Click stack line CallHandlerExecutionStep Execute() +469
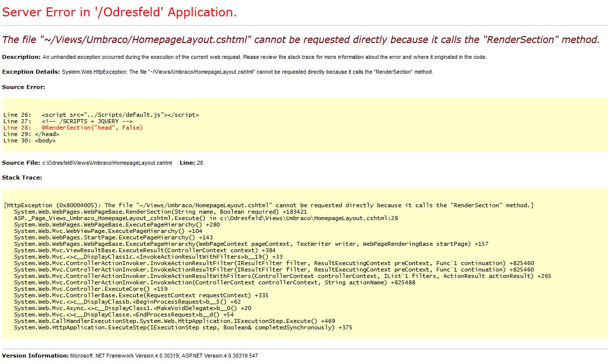This screenshot has width=608, height=364. pyautogui.click(x=174, y=321)
